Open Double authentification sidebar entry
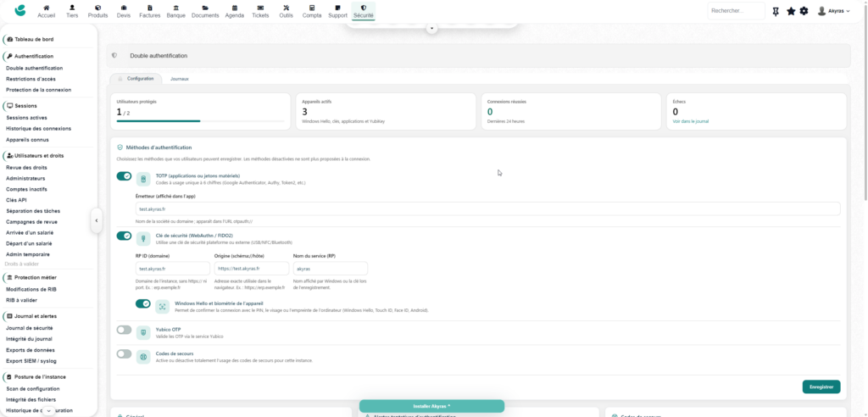 [x=34, y=68]
